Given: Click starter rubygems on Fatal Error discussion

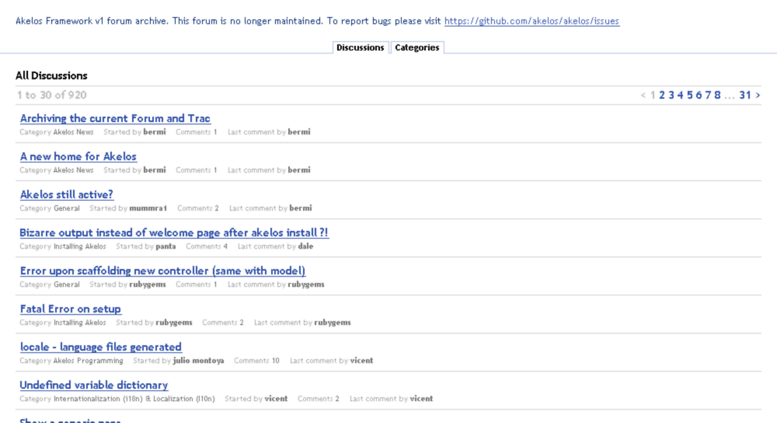Looking at the screenshot, I should (174, 323).
